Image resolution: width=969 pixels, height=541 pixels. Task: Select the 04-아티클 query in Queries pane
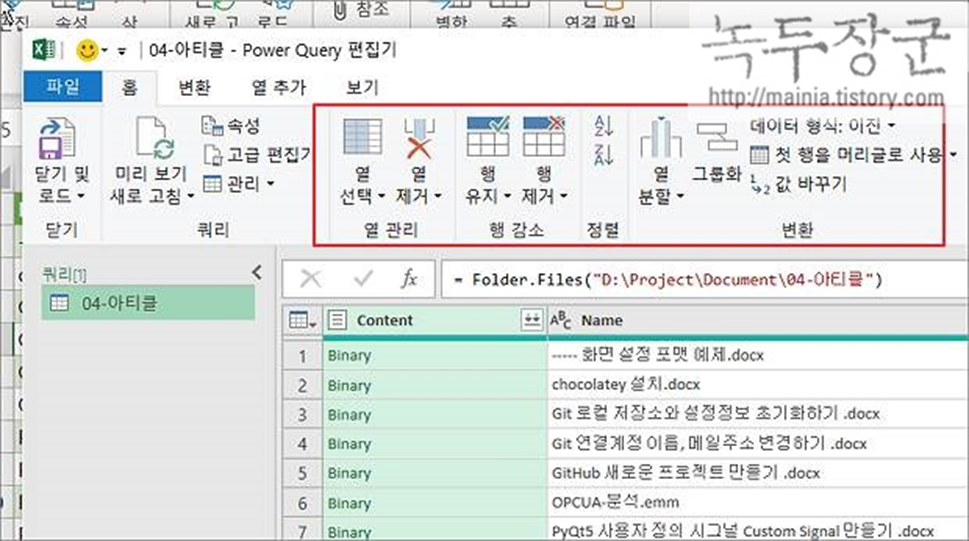148,303
